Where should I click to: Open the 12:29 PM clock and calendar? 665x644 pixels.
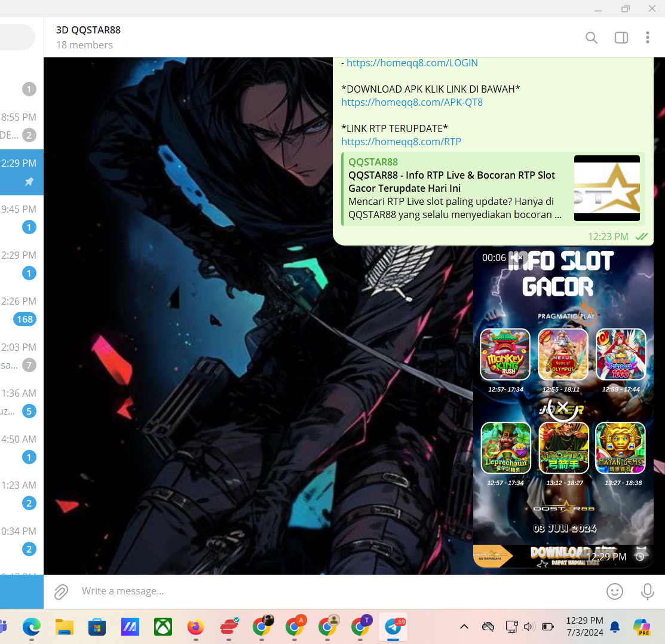[584, 627]
